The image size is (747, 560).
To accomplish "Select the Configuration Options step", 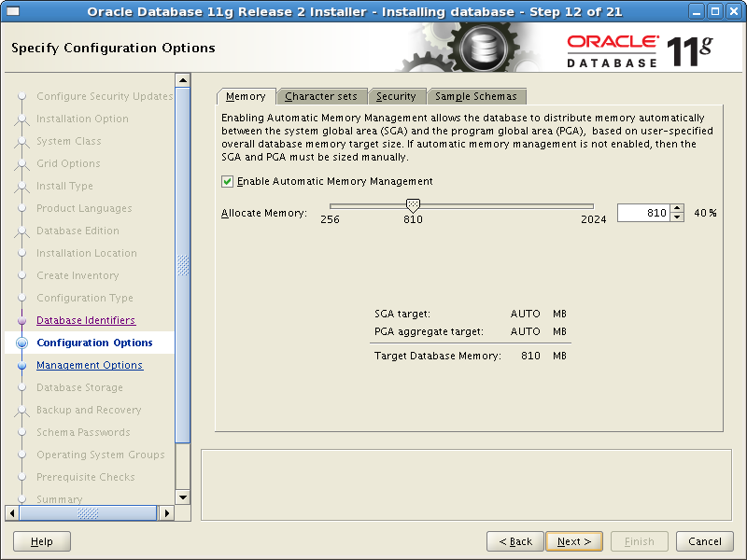I will (x=95, y=343).
